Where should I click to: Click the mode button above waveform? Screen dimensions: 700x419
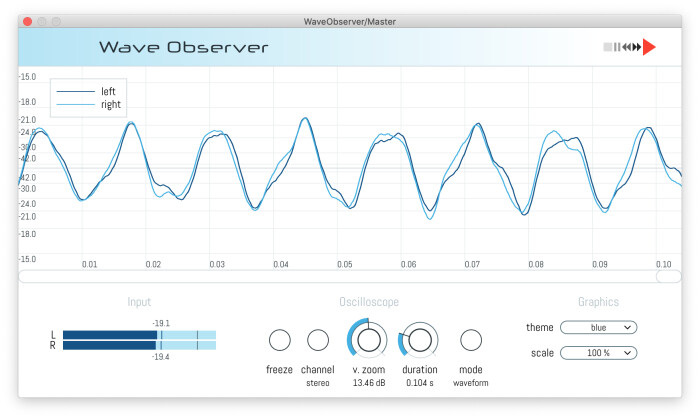pos(471,340)
